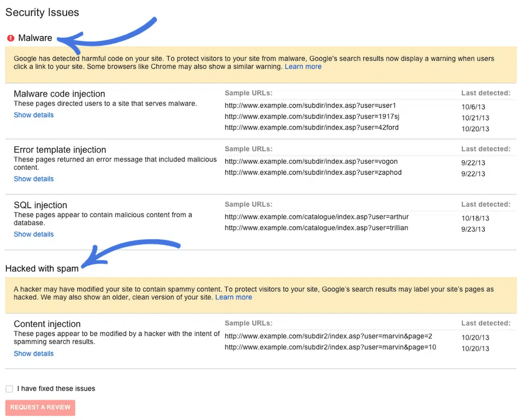Viewport: 519px width, 420px height.
Task: Select the URL ending in user=zaphod
Action: [313, 173]
